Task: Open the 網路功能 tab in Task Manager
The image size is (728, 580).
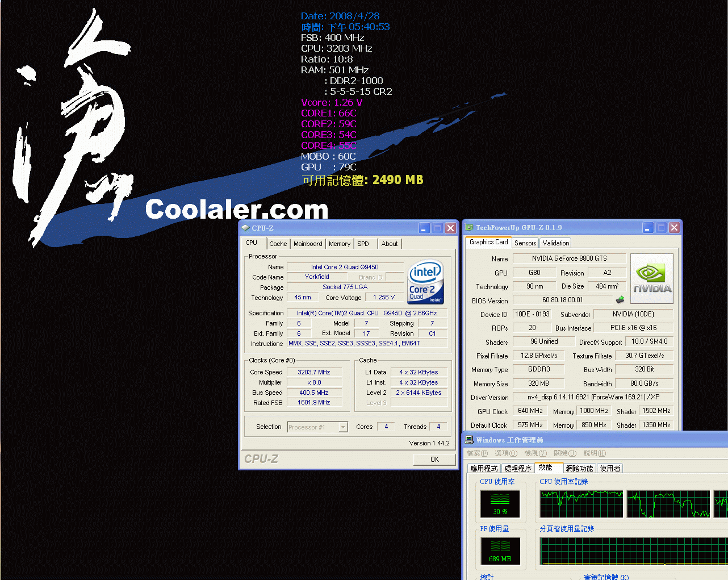Action: (x=579, y=469)
